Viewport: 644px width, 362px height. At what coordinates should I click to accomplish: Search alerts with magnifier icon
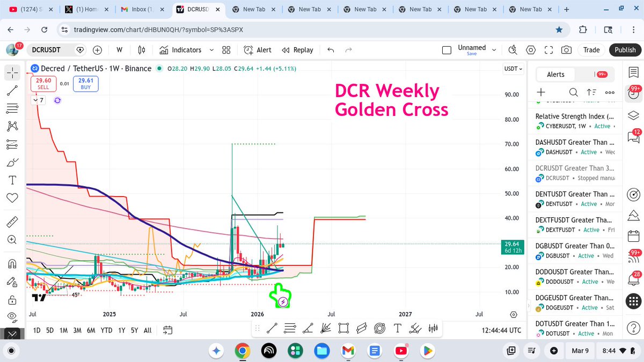pos(573,92)
